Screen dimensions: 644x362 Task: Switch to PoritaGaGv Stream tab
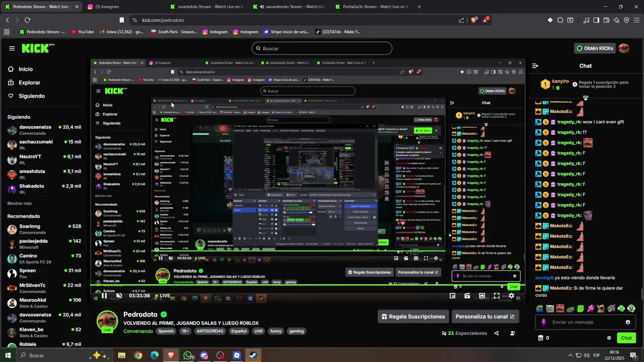pyautogui.click(x=371, y=7)
